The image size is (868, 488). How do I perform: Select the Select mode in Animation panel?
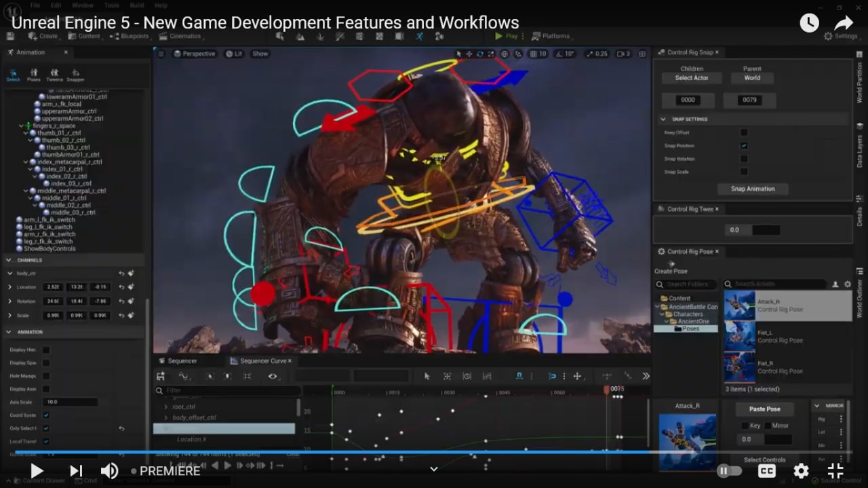[x=14, y=75]
